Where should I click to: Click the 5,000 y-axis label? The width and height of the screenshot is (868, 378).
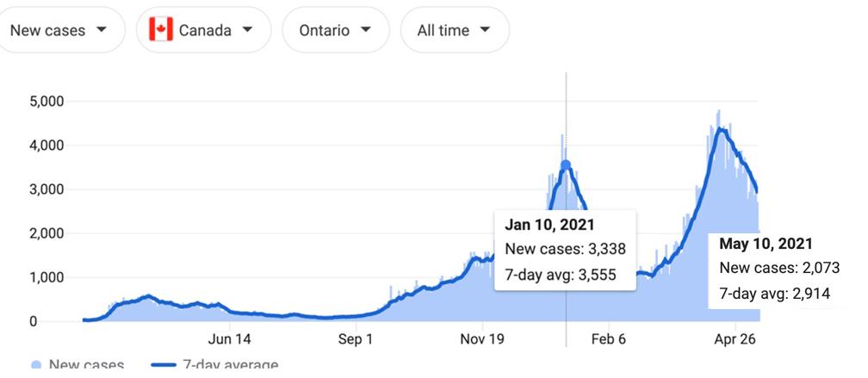pyautogui.click(x=46, y=102)
